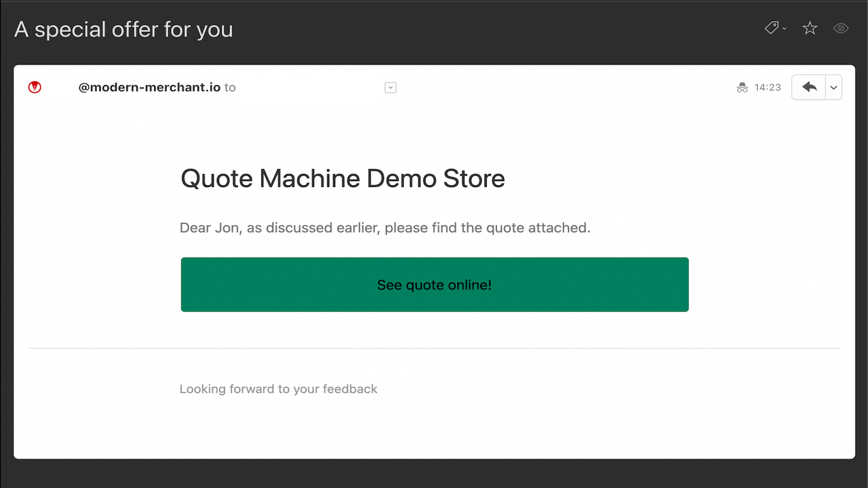868x488 pixels.
Task: Click the sender address '@modern-merchant.io'
Action: 149,87
